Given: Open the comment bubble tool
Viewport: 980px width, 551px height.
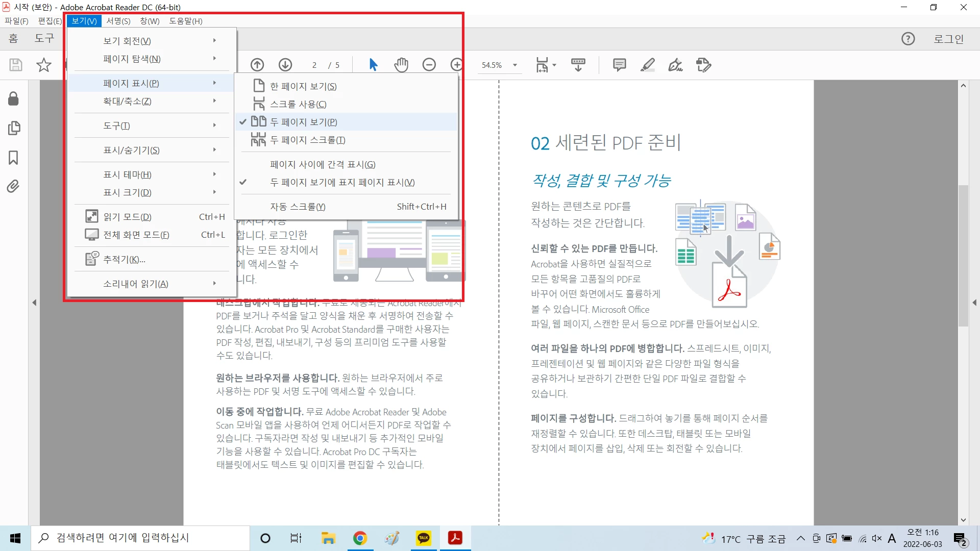Looking at the screenshot, I should coord(619,65).
